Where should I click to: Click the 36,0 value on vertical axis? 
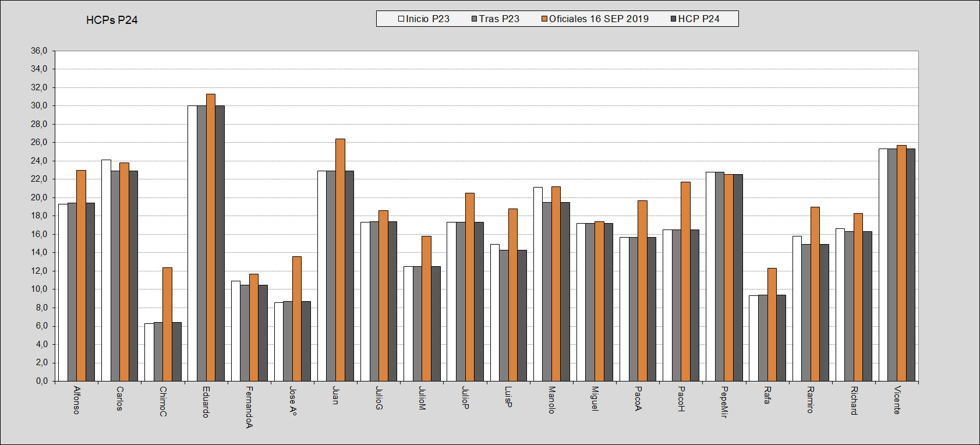point(40,51)
